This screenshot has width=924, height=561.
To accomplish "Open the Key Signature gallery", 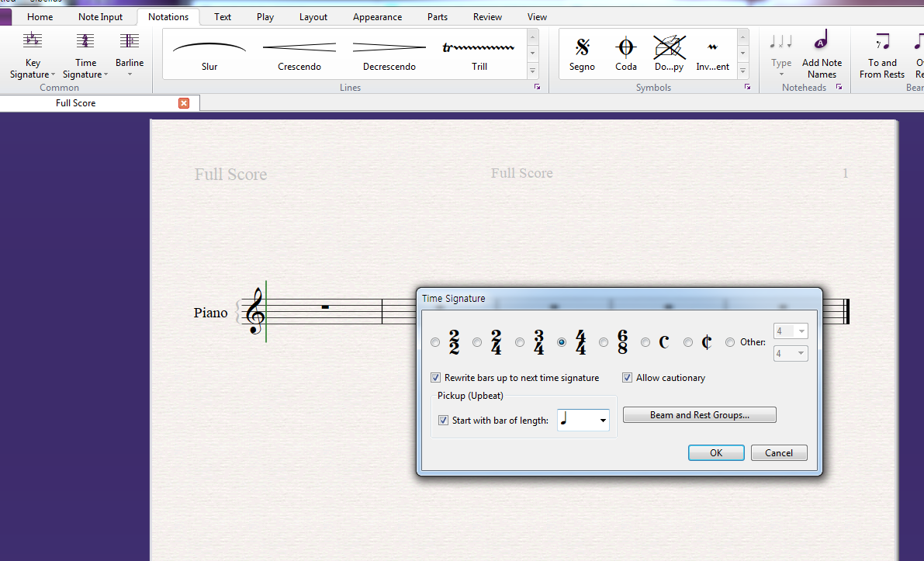I will tap(33, 56).
